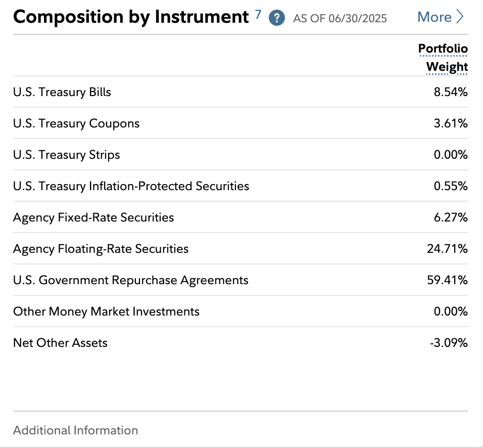Viewport: 483px width, 448px height.
Task: Click U.S. Government Repurchase Agreements label
Action: [x=131, y=280]
